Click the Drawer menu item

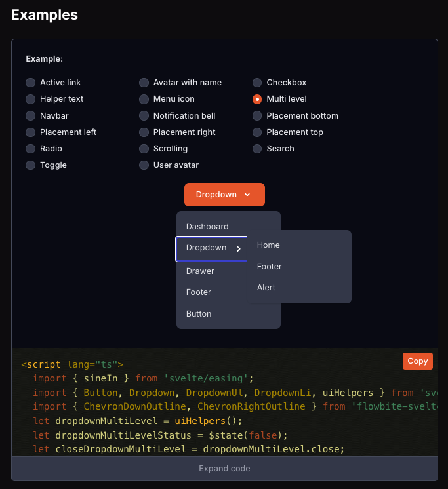click(x=212, y=271)
